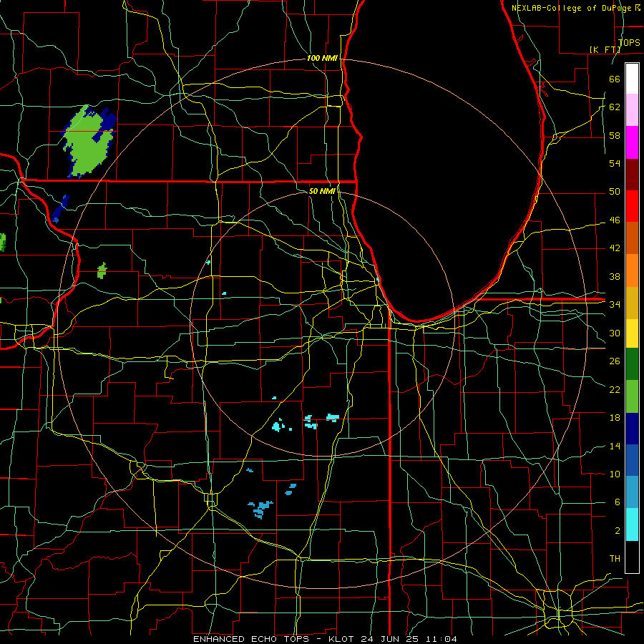
Task: Click the legend value '54'
Action: click(615, 163)
